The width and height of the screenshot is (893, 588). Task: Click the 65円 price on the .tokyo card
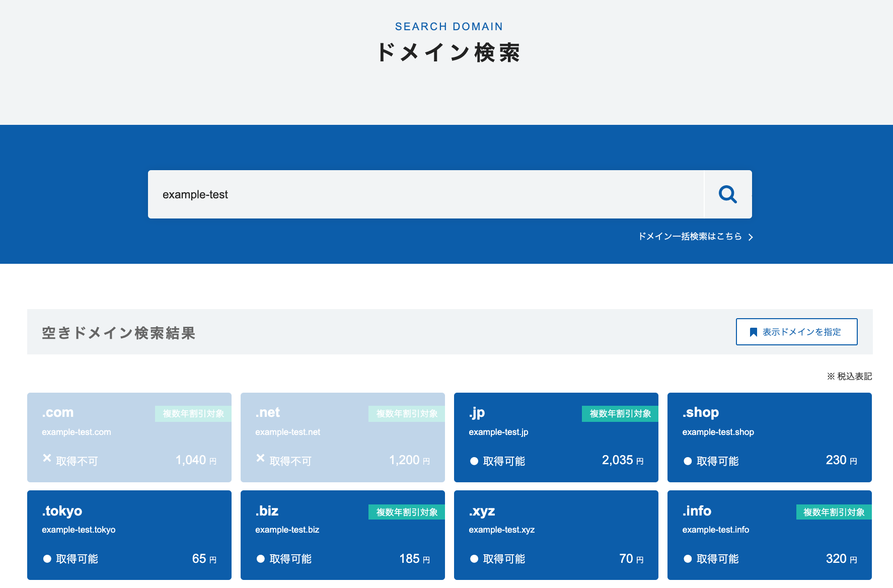click(203, 558)
